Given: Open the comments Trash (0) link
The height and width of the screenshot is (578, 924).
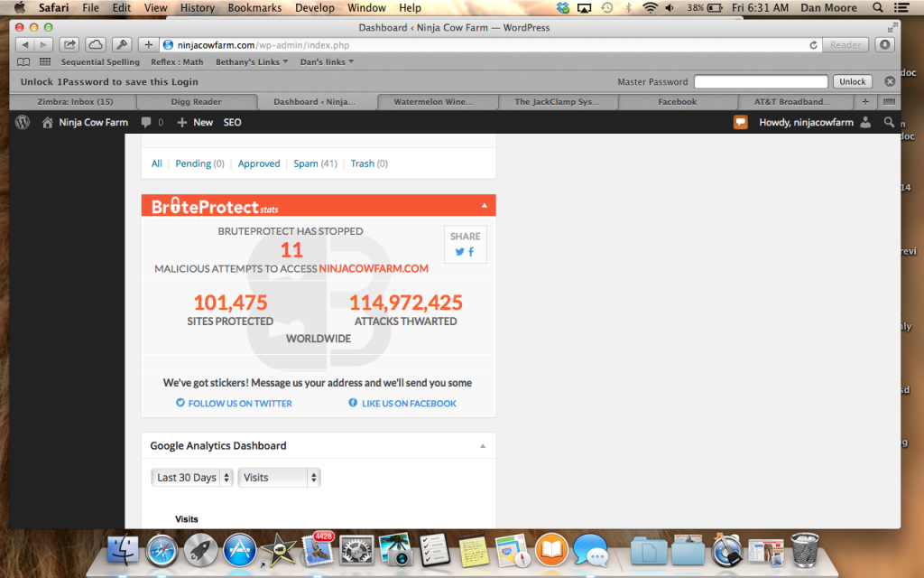Looking at the screenshot, I should click(x=369, y=163).
